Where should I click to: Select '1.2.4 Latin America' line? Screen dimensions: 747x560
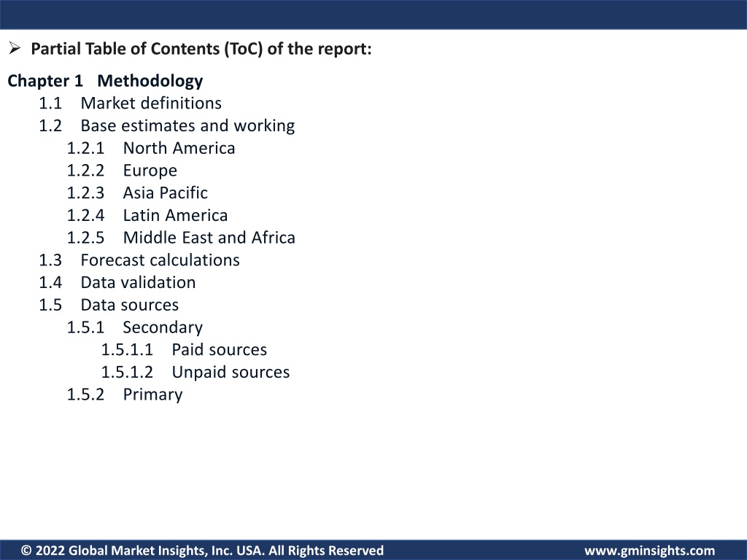click(147, 215)
